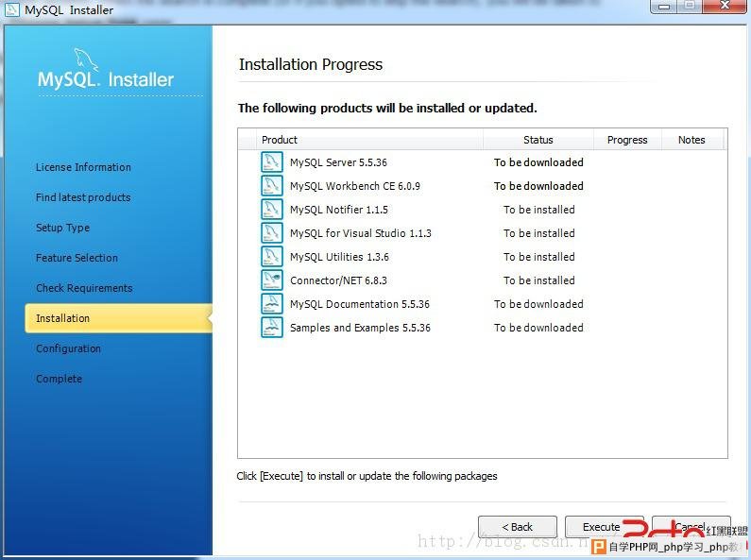Select the MySQL Utilities 1.3.6 text

coord(339,257)
